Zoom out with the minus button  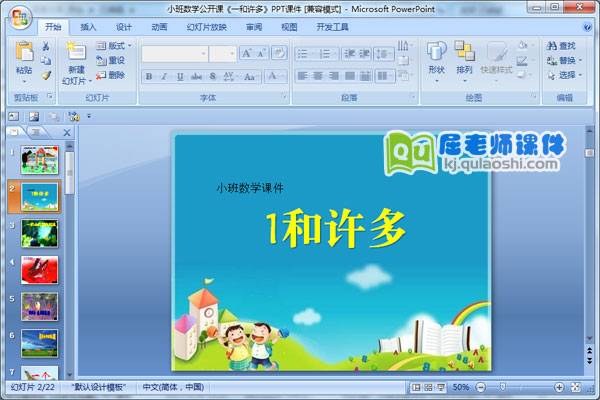point(481,387)
